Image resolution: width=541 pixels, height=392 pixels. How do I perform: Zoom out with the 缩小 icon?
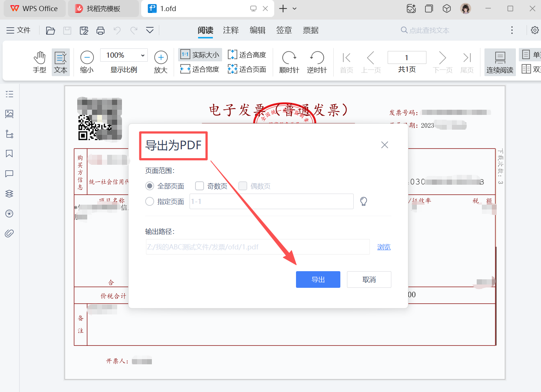pos(87,57)
